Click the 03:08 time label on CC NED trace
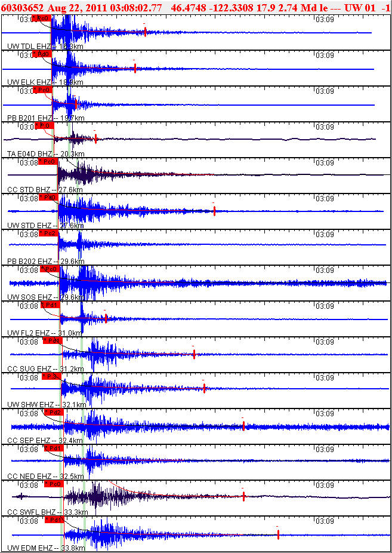 29,450
